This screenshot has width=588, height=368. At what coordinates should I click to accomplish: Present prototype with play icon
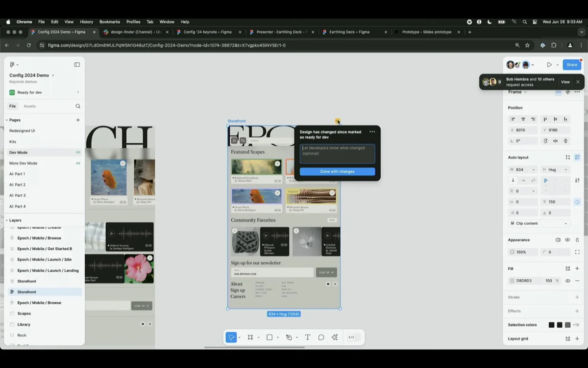click(549, 65)
